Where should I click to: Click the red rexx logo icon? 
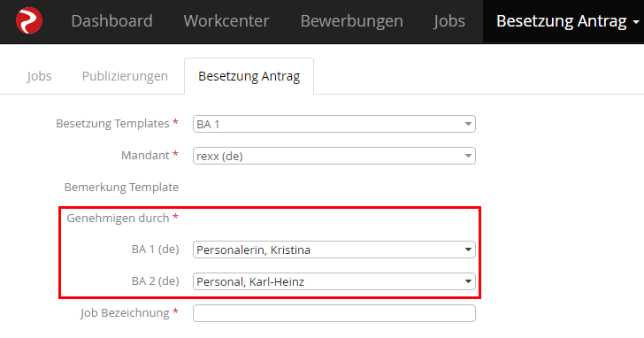(28, 20)
